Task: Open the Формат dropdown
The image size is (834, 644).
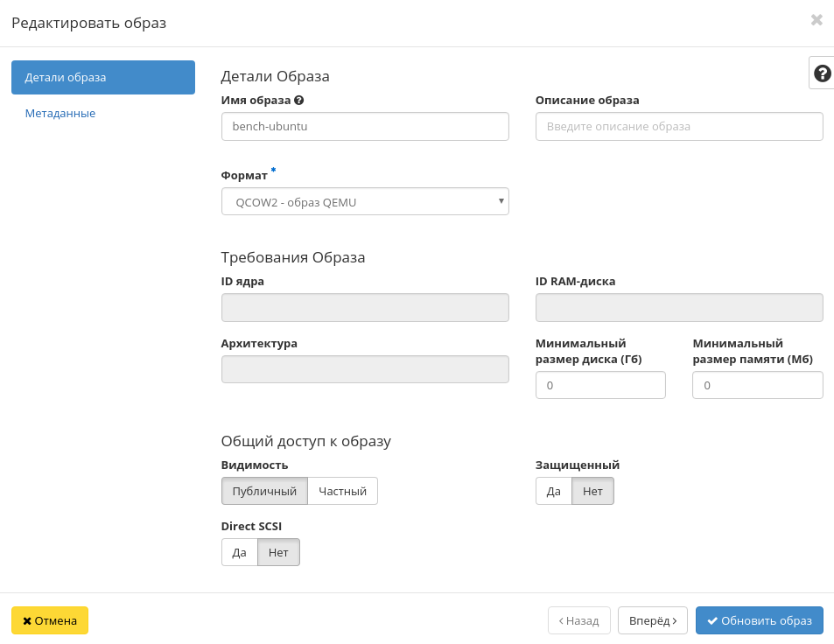Action: tap(365, 202)
